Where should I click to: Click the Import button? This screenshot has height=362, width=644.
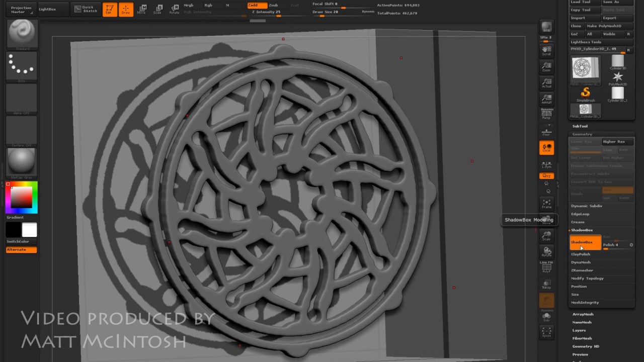(x=585, y=18)
